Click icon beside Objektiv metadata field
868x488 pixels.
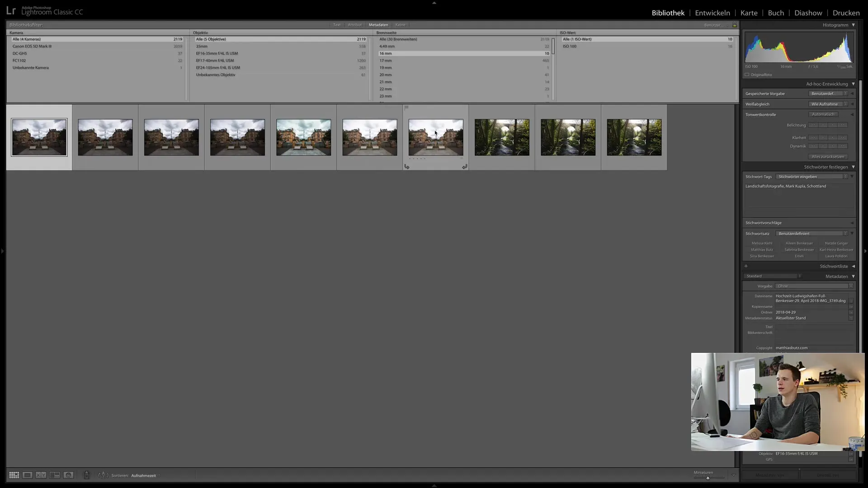(851, 454)
